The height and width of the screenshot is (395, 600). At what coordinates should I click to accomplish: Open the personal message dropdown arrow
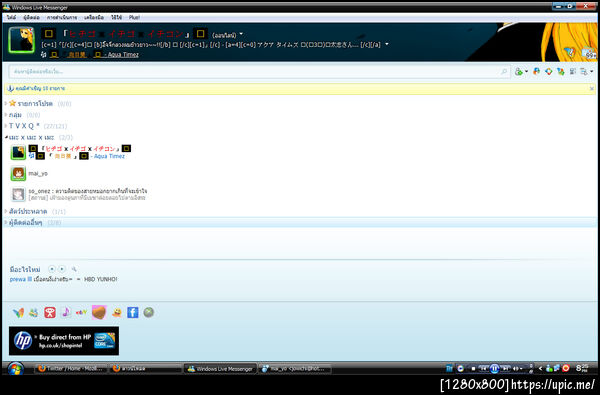pyautogui.click(x=386, y=44)
